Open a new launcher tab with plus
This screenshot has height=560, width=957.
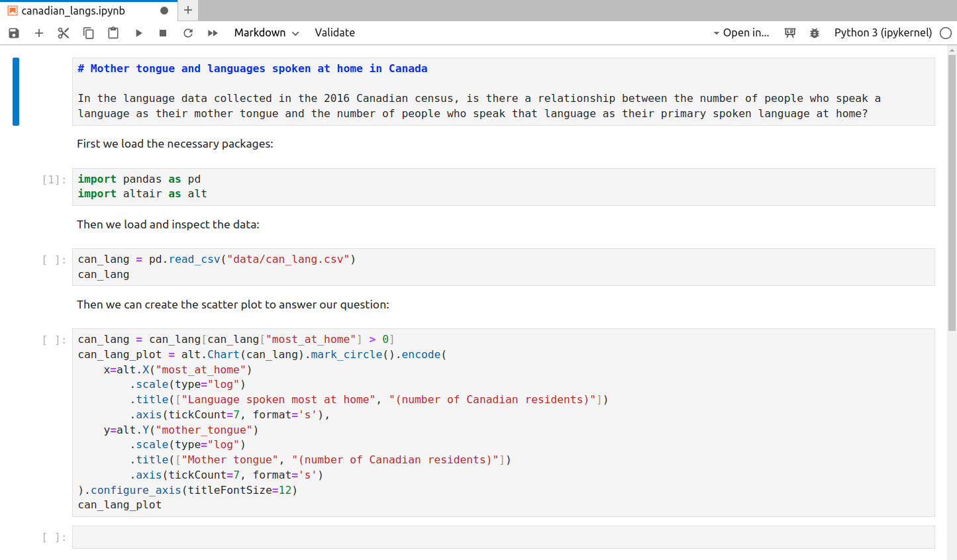tap(188, 10)
